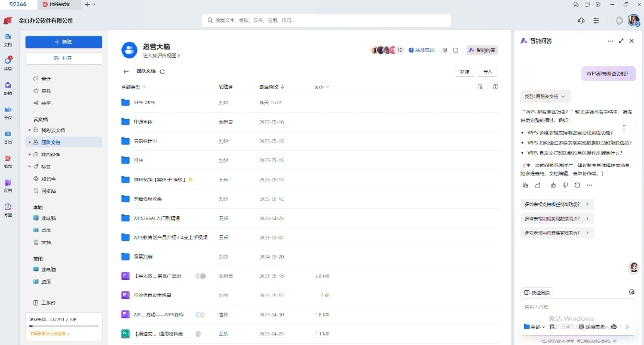This screenshot has width=644, height=345.
Task: Open the 全部 scope dropdown in chat input
Action: coord(534,326)
